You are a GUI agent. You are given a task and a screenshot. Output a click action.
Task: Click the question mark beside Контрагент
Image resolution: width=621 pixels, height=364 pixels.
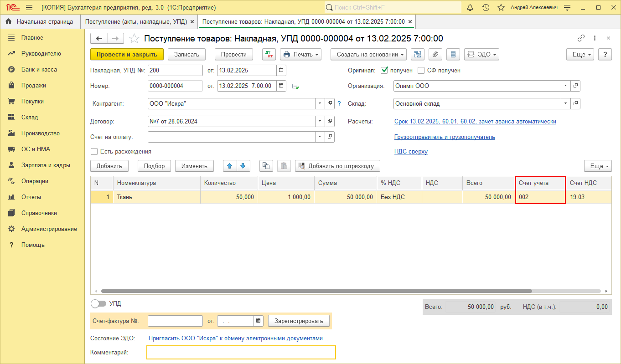click(x=339, y=104)
